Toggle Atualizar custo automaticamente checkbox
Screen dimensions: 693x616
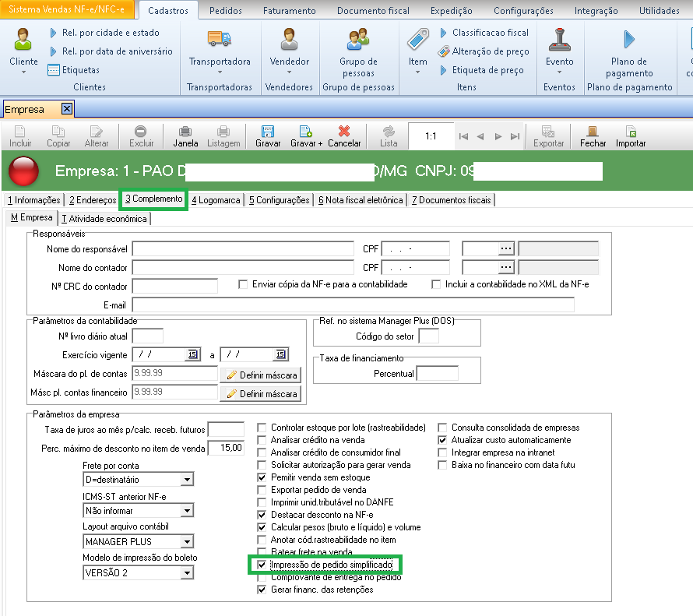click(x=443, y=440)
